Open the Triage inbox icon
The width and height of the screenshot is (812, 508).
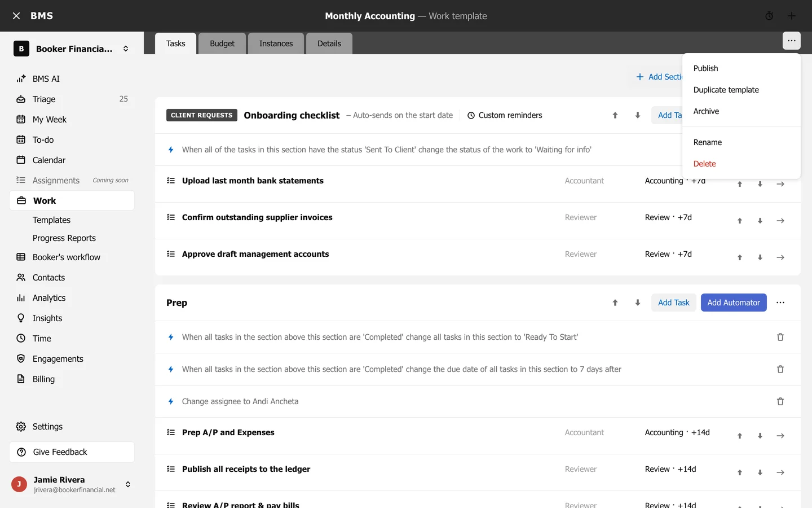(x=21, y=99)
